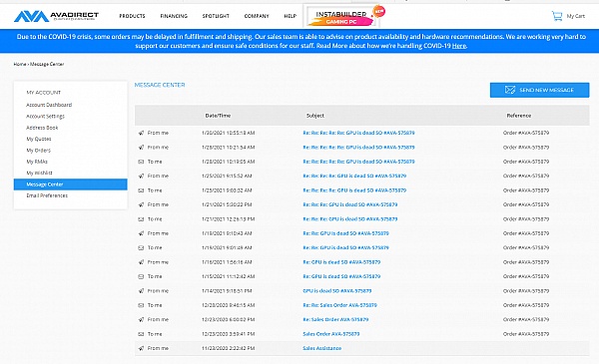Open message subject dated 1/30/2021 10:55 AM

(x=358, y=133)
